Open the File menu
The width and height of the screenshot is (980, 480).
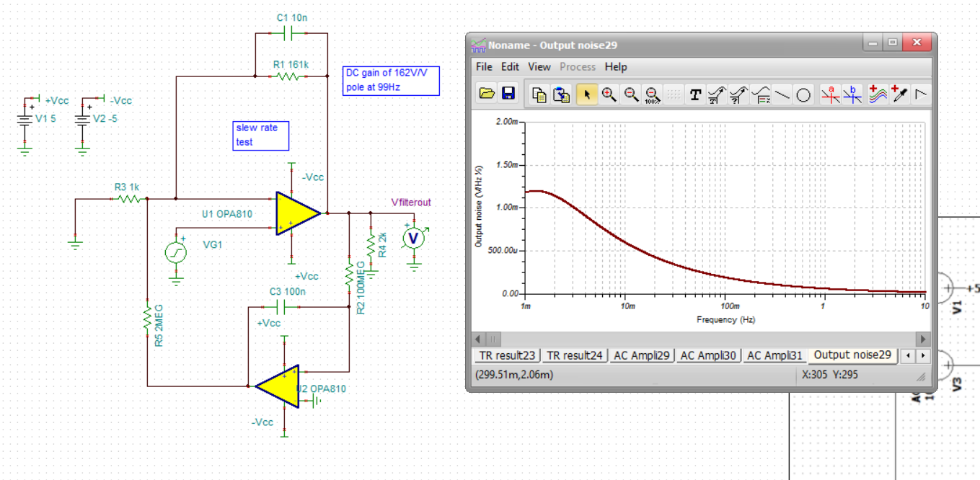pos(485,66)
